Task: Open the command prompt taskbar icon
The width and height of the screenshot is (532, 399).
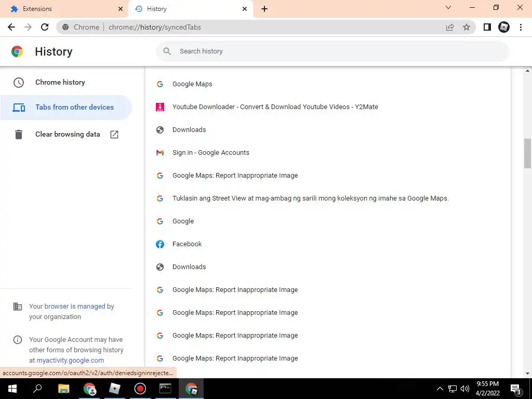Action: tap(165, 389)
